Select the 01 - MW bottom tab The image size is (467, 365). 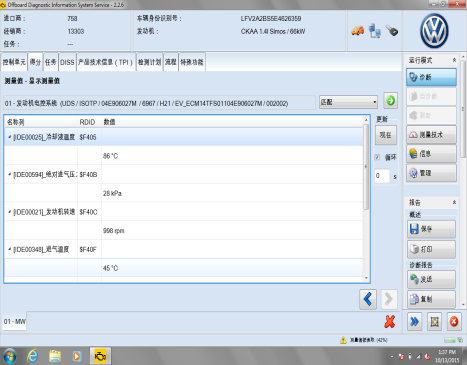14,322
